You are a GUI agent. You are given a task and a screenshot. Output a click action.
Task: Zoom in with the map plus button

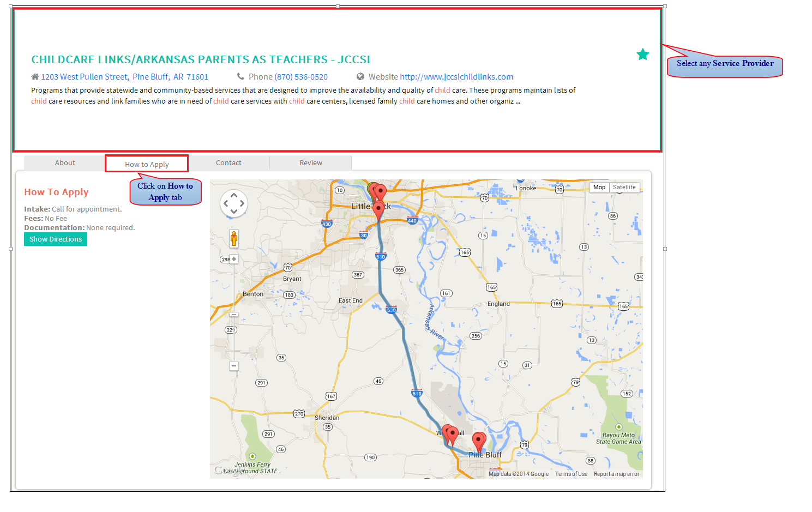click(x=234, y=259)
